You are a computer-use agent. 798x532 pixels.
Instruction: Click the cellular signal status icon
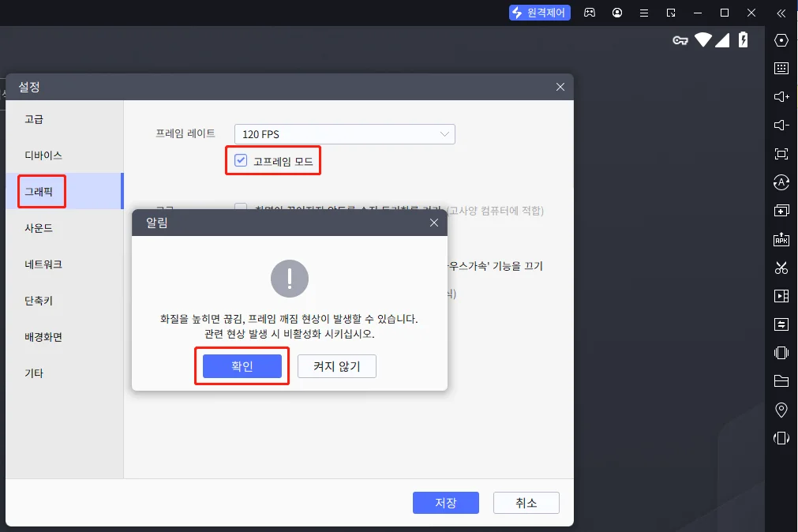722,40
